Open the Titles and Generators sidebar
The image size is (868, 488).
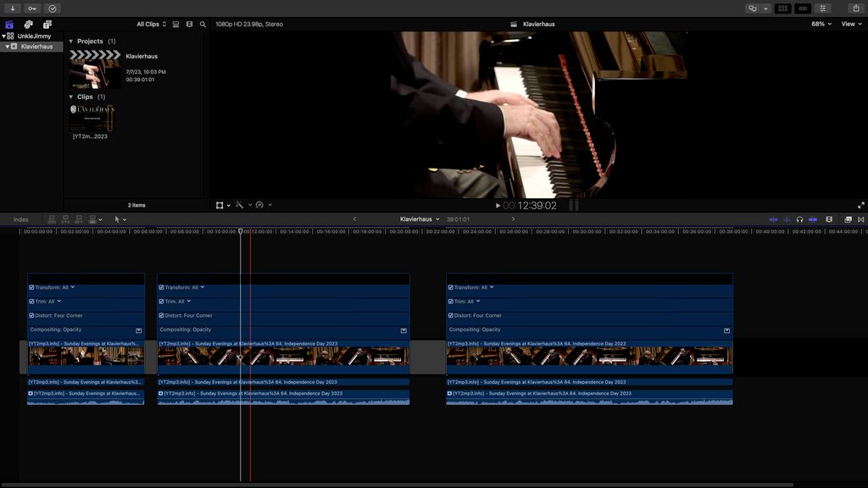(47, 25)
